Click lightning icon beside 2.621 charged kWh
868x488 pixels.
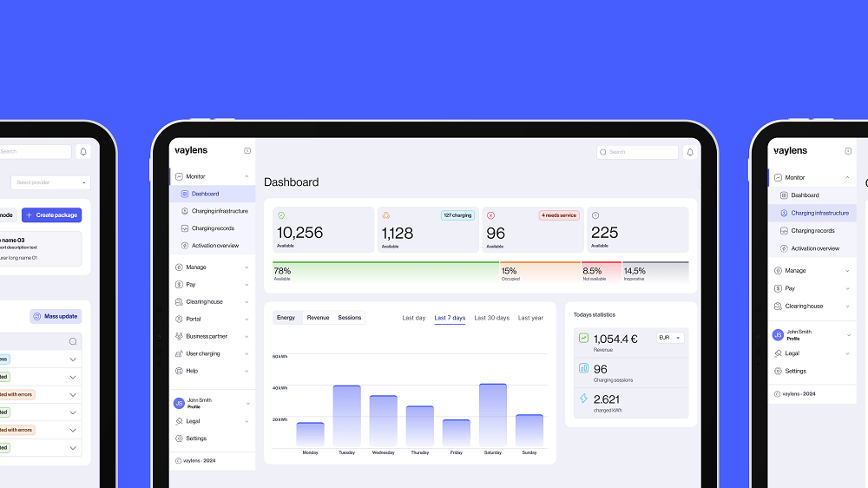(583, 399)
